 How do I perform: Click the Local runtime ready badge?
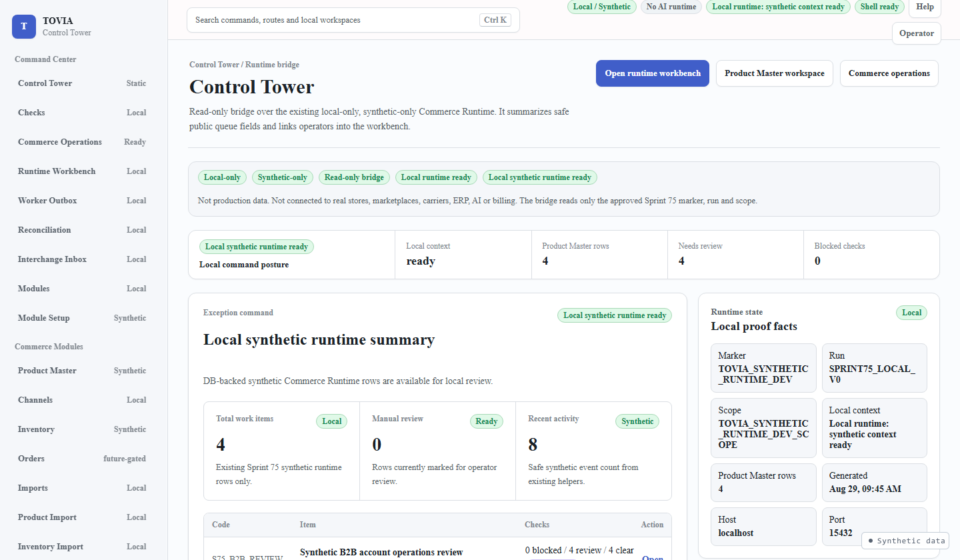click(x=436, y=177)
